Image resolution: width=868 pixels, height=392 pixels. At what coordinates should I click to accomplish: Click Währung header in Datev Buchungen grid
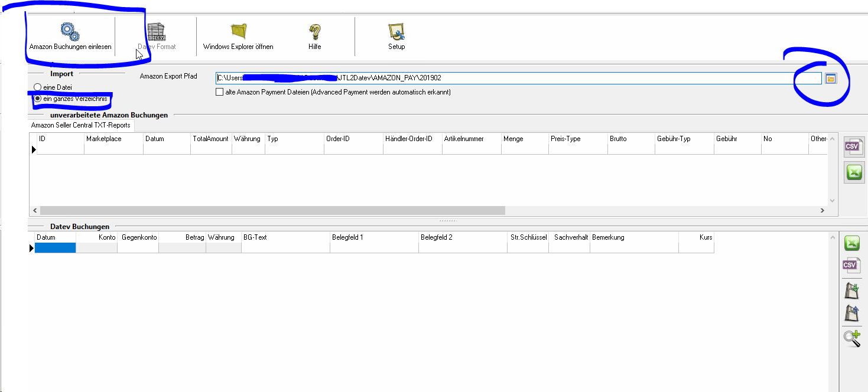(x=224, y=237)
